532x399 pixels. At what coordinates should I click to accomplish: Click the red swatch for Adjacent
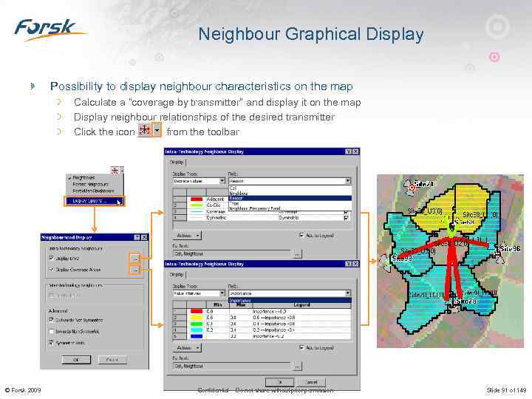[x=197, y=199]
